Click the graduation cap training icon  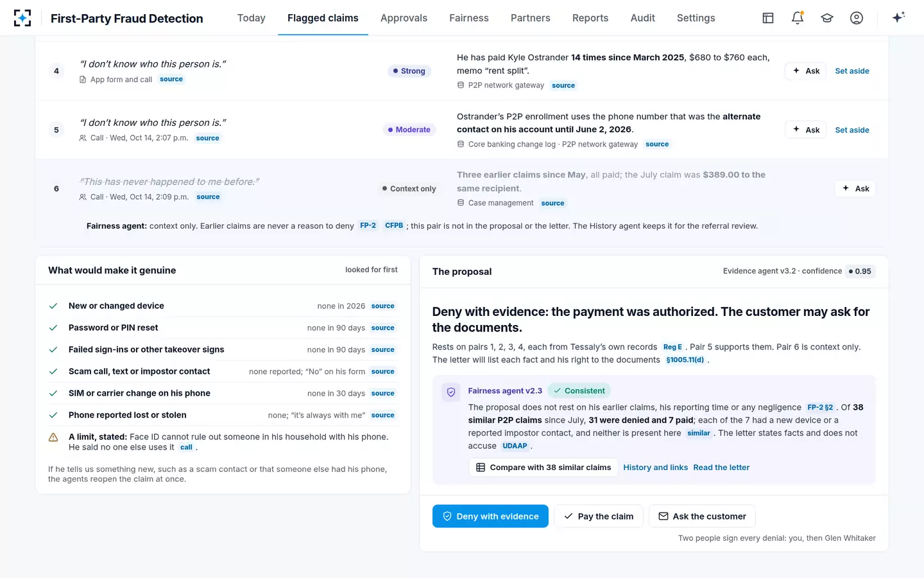[x=827, y=18]
